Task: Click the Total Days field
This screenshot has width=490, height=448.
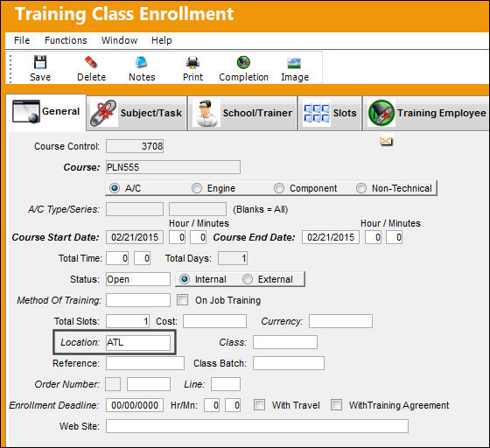Action: 233,258
